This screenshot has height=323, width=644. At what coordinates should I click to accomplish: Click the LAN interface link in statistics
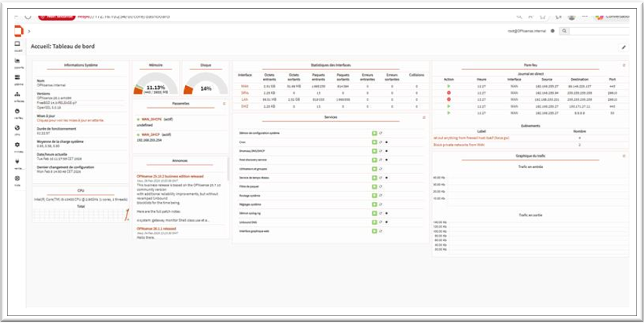point(244,99)
